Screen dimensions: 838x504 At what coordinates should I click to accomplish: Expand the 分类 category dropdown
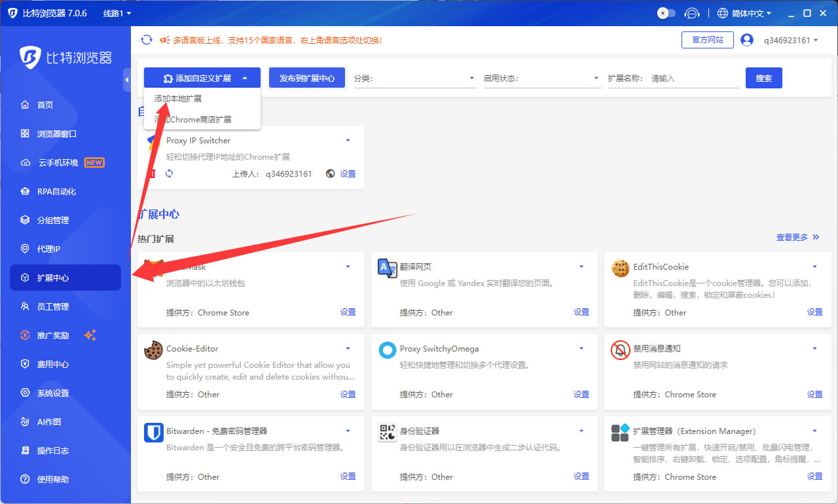(414, 79)
